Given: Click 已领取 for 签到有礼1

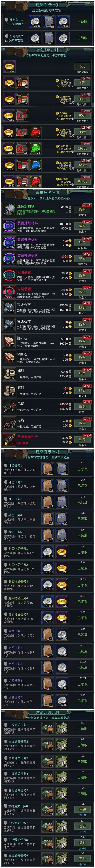Looking at the screenshot, I should [x=82, y=21].
